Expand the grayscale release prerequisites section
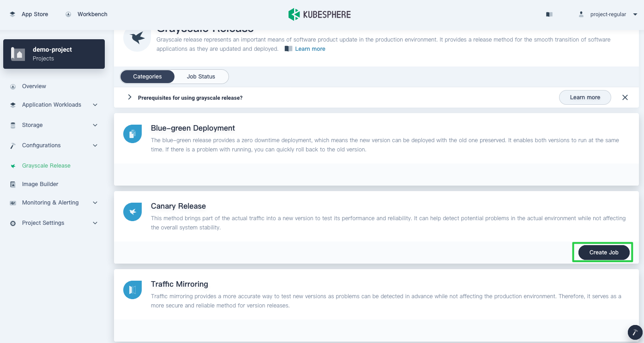 pos(130,97)
